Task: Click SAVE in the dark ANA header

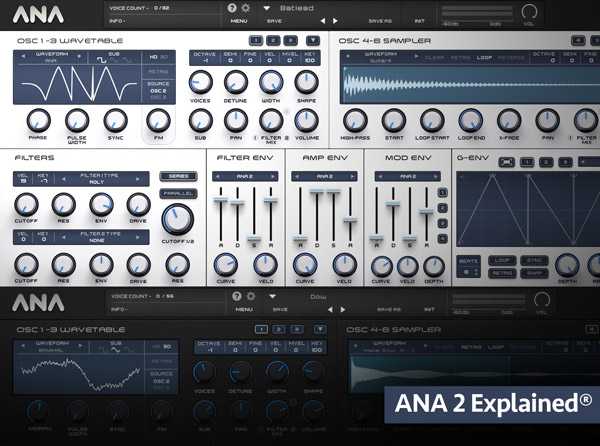Action: tap(280, 309)
